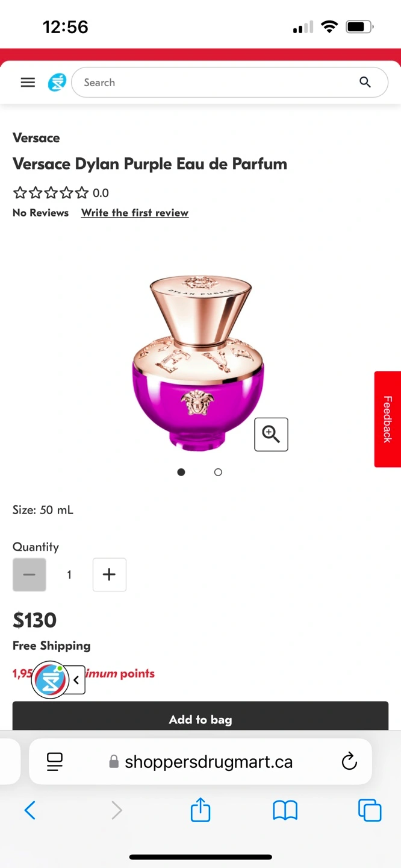This screenshot has width=401, height=868.
Task: Open the red Feedback side tab
Action: click(x=388, y=419)
